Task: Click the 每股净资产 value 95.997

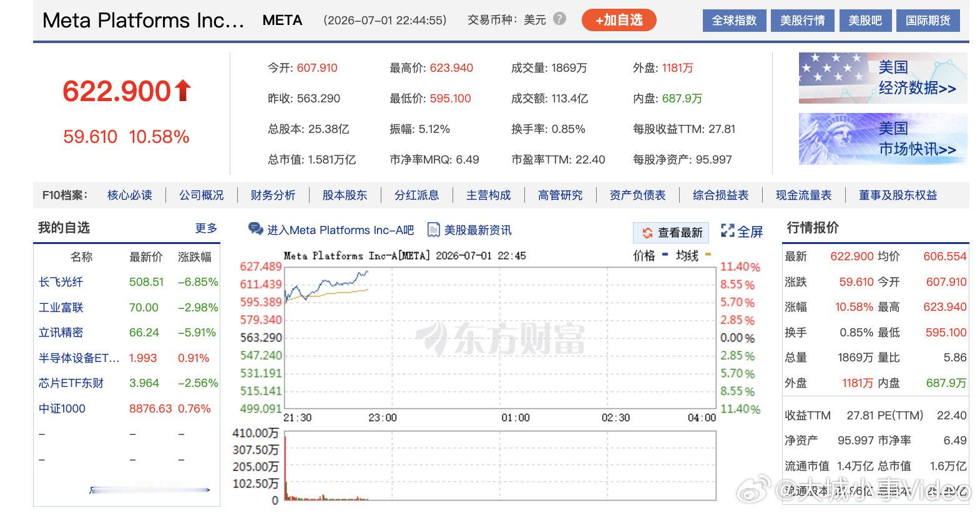Action: pyautogui.click(x=713, y=160)
